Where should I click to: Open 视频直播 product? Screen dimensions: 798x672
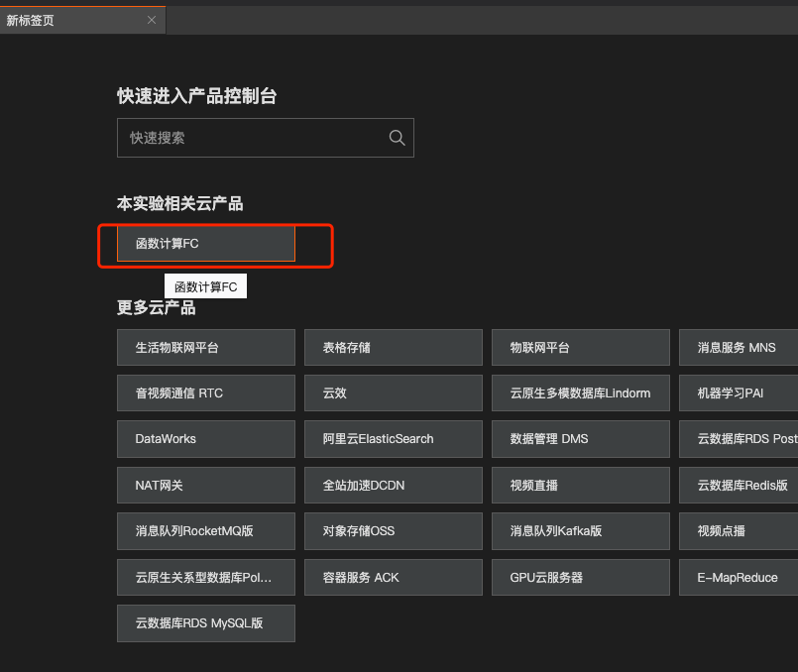pos(581,486)
